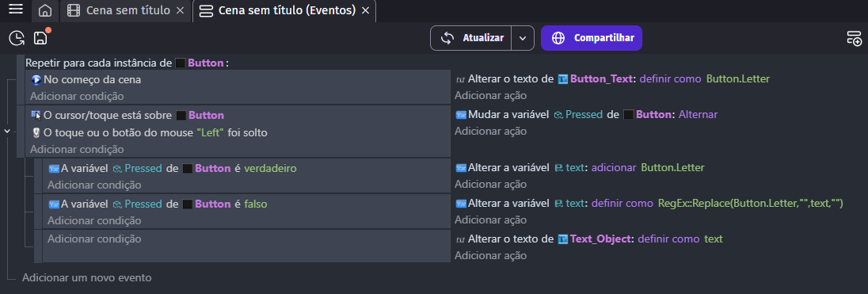This screenshot has width=868, height=294.
Task: Click the add event icon at top right
Action: (855, 38)
